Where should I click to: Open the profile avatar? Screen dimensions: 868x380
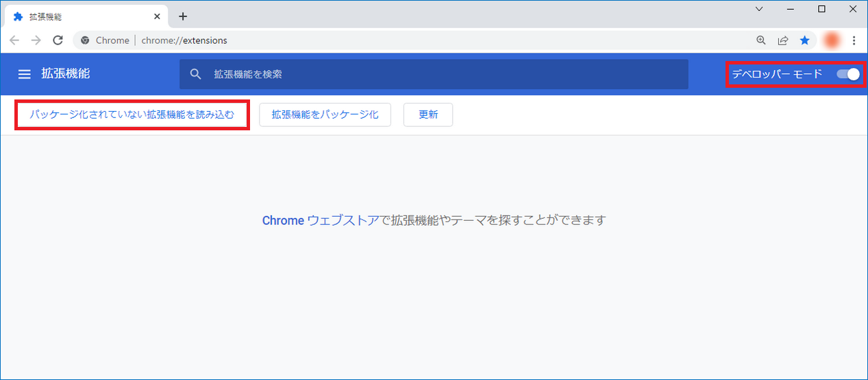[x=832, y=40]
